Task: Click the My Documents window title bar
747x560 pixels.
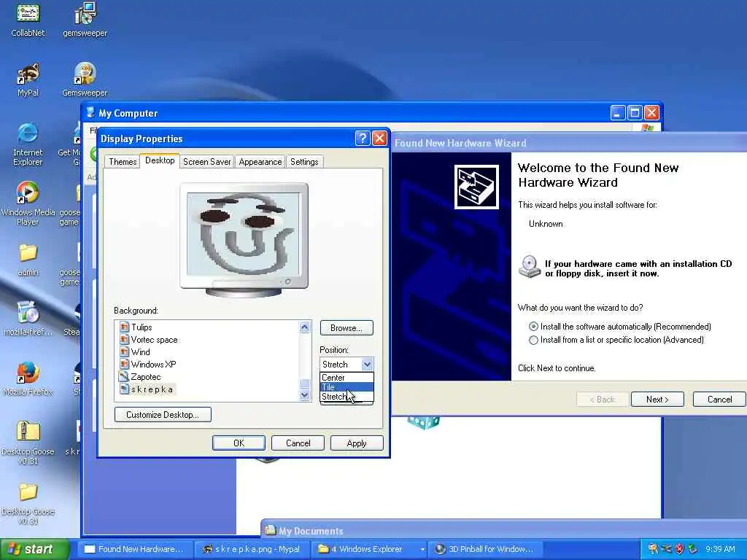Action: pyautogui.click(x=504, y=531)
